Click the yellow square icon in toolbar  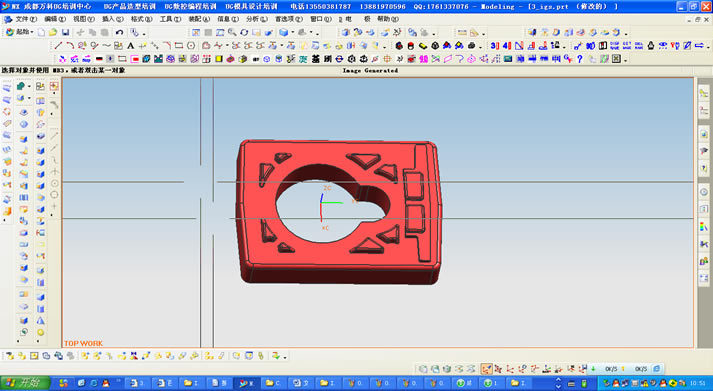tap(219, 59)
